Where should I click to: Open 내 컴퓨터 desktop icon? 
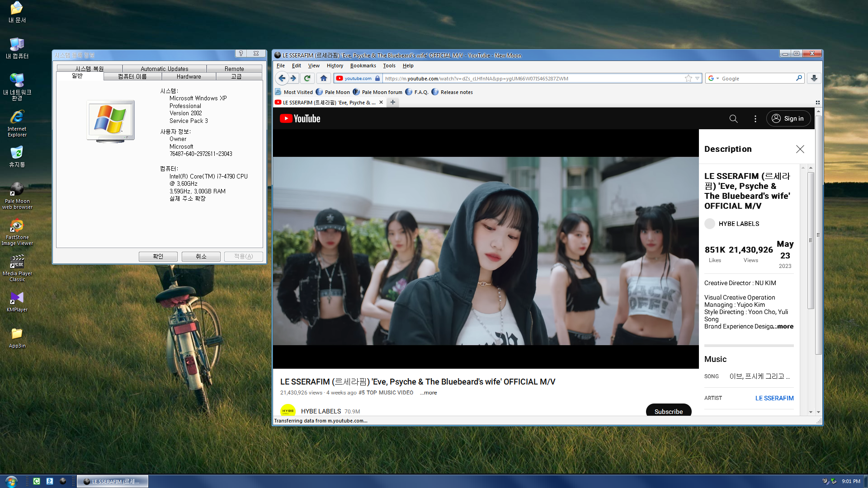click(x=17, y=48)
